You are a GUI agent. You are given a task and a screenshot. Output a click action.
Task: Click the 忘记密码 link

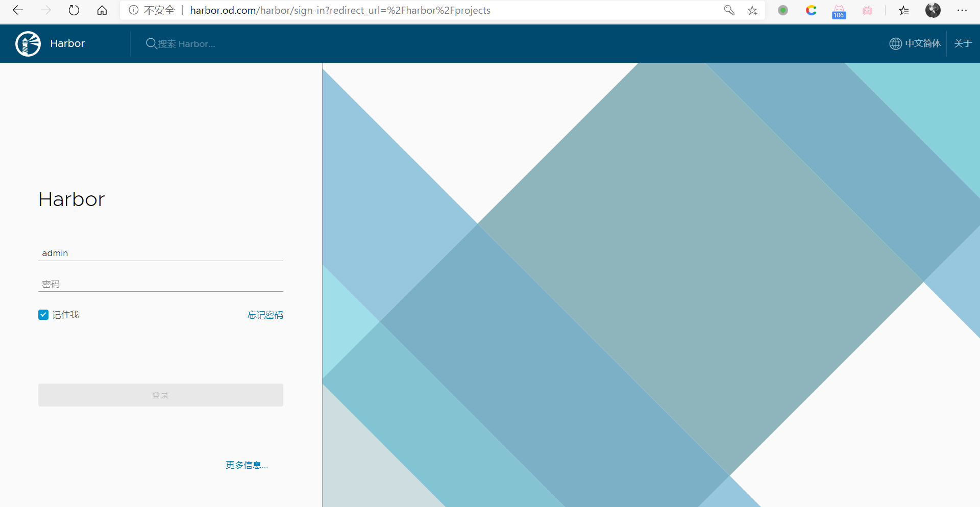pos(265,315)
